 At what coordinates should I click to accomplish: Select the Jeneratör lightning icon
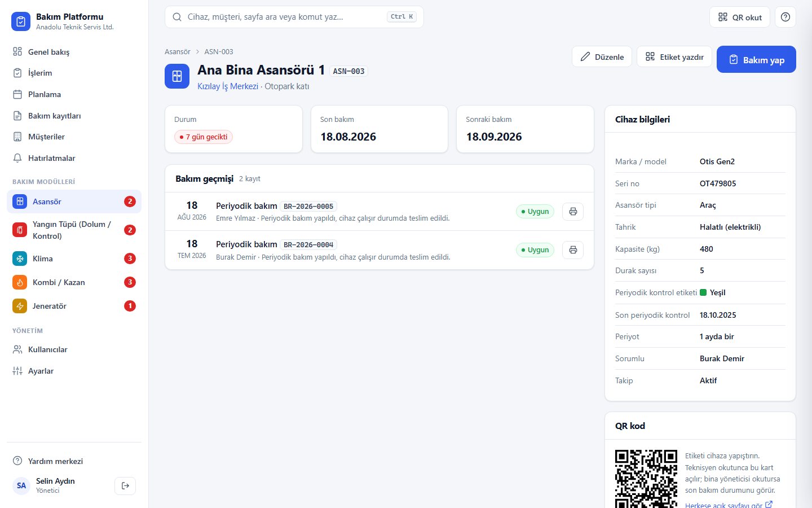(20, 306)
